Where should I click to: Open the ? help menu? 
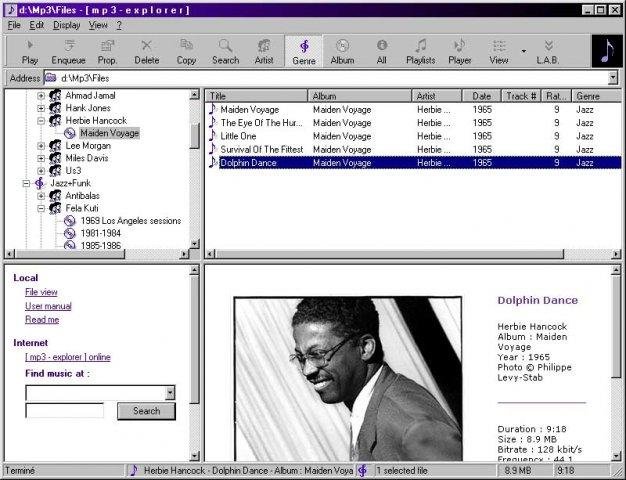tap(119, 25)
